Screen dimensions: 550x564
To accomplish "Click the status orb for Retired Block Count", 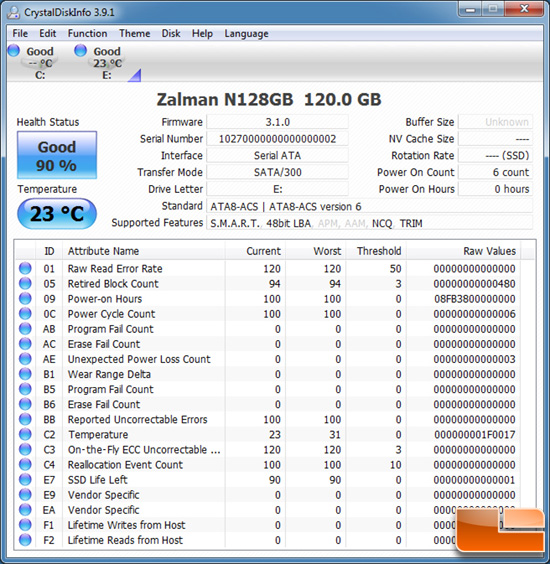I will pos(25,283).
